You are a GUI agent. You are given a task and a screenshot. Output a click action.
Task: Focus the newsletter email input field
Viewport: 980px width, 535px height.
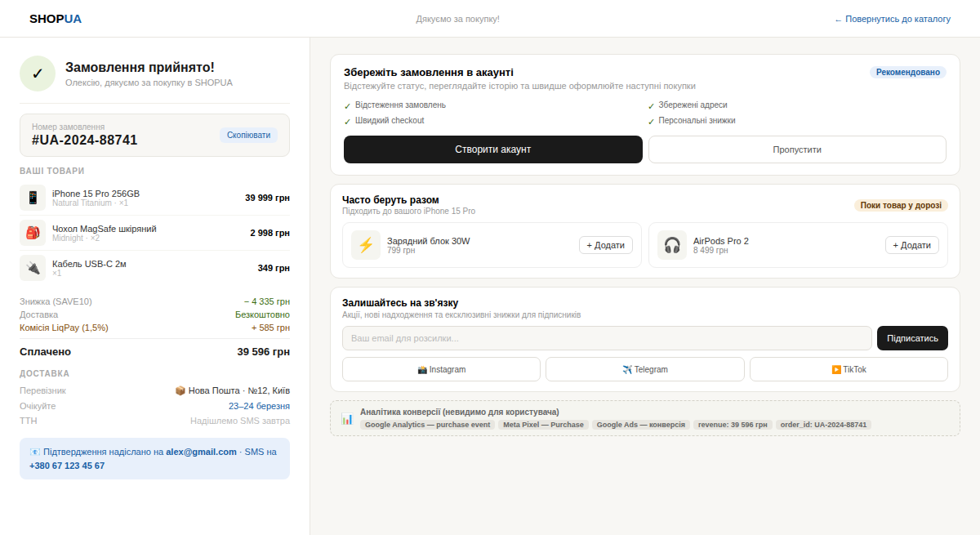tap(606, 338)
